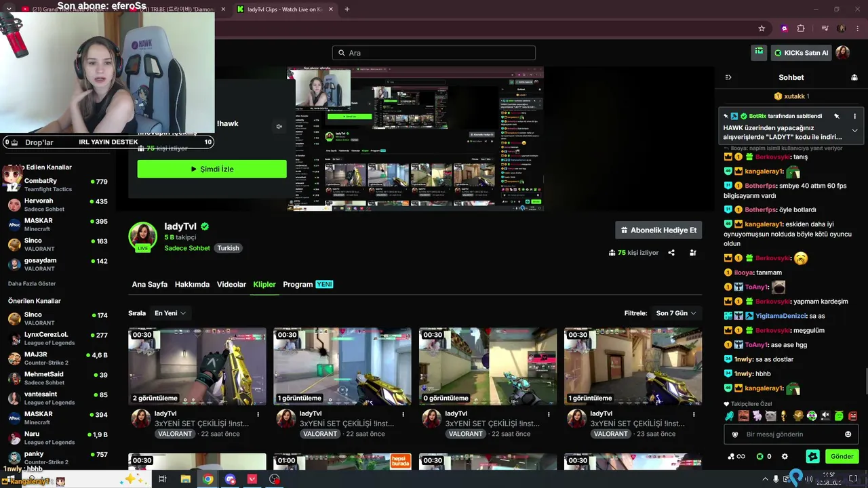The width and height of the screenshot is (868, 488).
Task: Open the KICKs balance showing 0
Action: click(x=764, y=457)
